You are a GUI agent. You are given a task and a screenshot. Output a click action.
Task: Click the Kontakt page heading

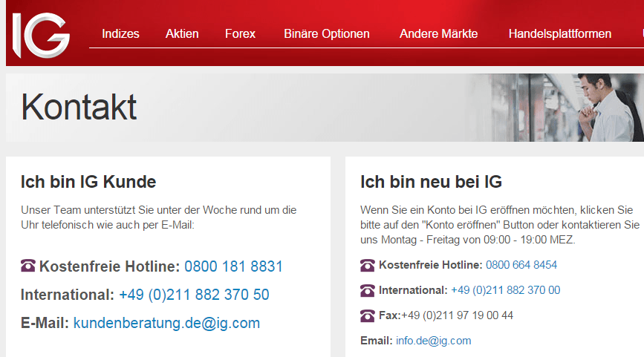pyautogui.click(x=79, y=107)
